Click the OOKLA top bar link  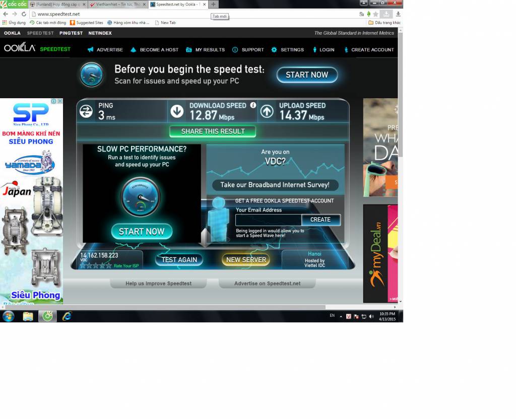(x=12, y=33)
